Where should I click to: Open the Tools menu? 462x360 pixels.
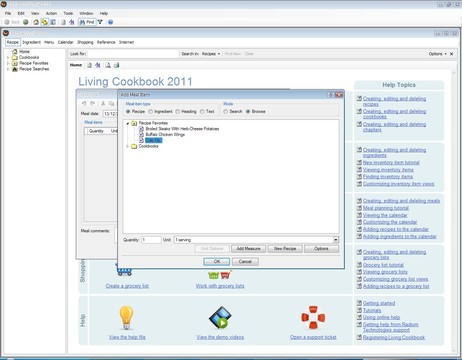(68, 13)
